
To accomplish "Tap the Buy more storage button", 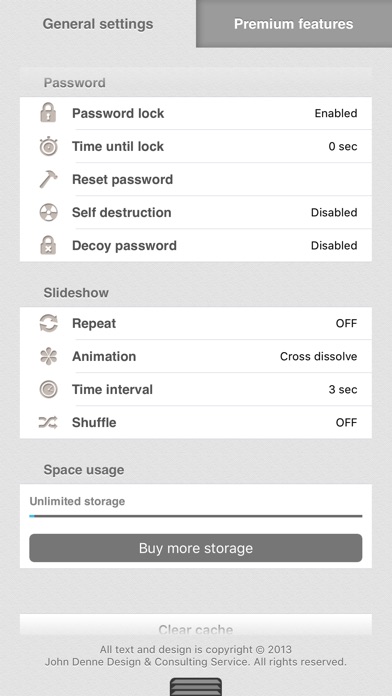I will coord(196,548).
